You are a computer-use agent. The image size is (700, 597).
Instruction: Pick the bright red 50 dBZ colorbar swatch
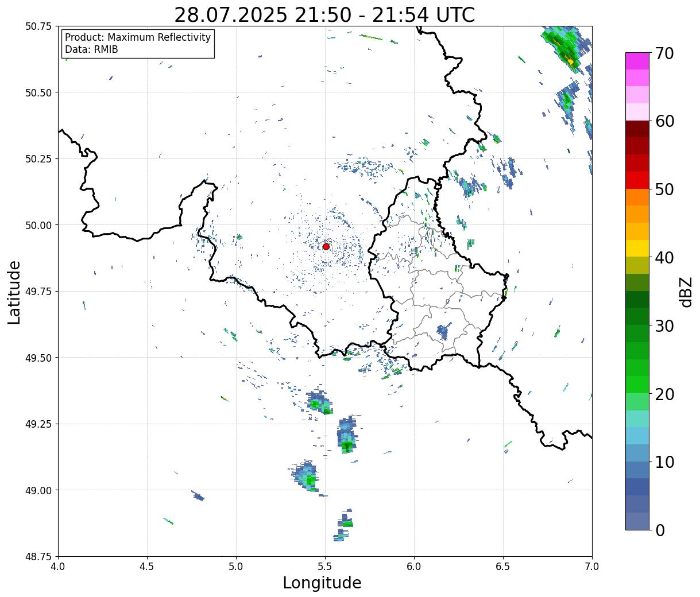637,180
